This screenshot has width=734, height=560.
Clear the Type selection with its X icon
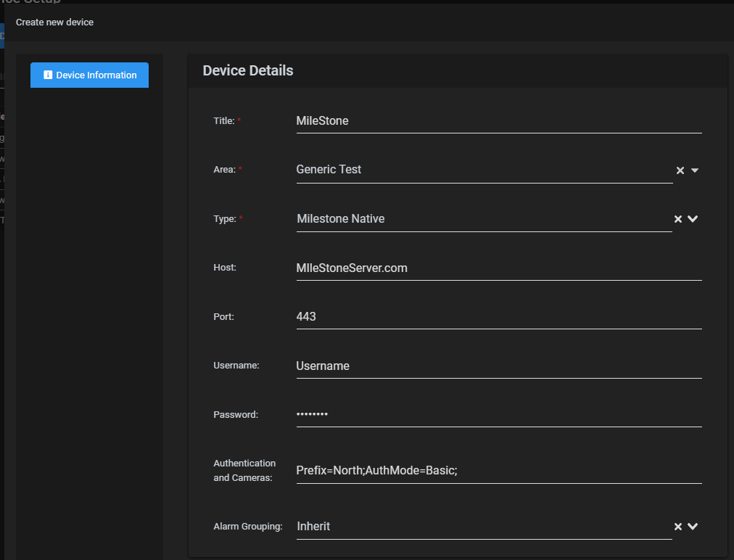[x=678, y=219]
